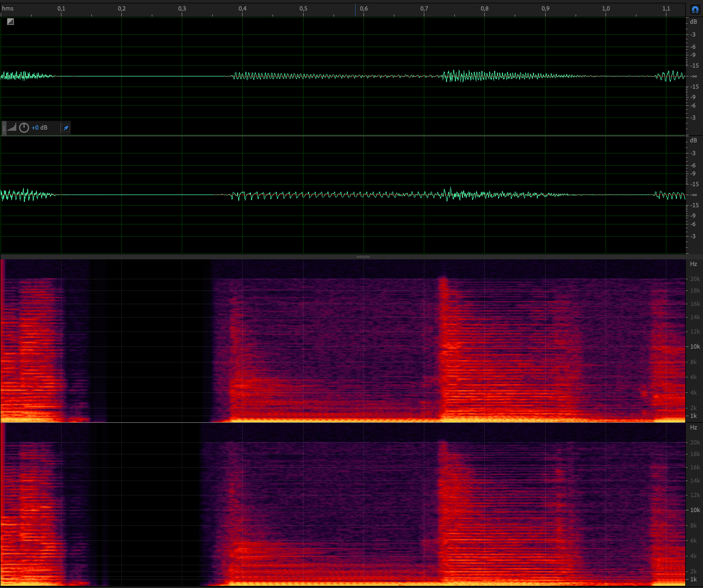Toggle the HUD pin icon
703x588 pixels.
[x=66, y=128]
